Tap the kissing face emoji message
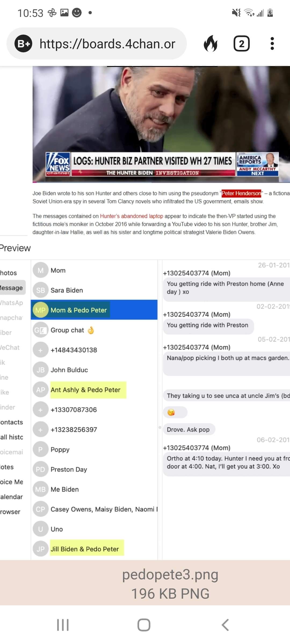The width and height of the screenshot is (290, 644). pos(175,412)
